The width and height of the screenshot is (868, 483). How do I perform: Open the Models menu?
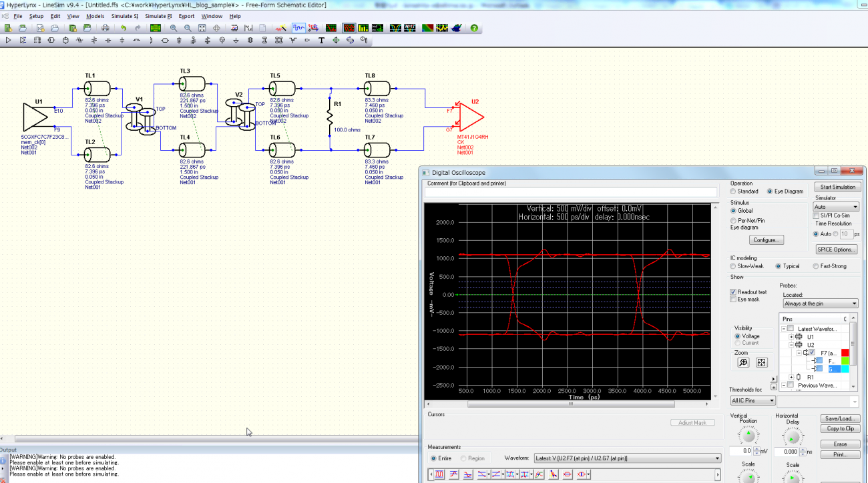click(x=95, y=16)
